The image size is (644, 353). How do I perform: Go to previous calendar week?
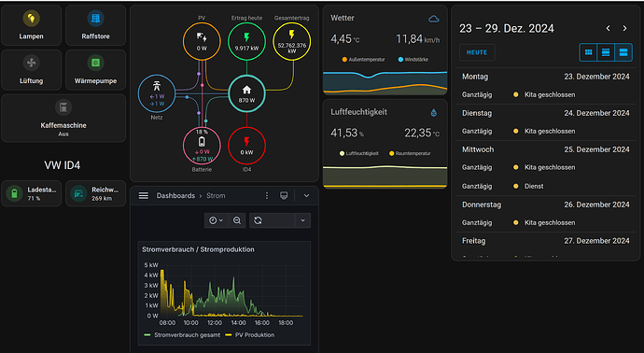(x=608, y=28)
